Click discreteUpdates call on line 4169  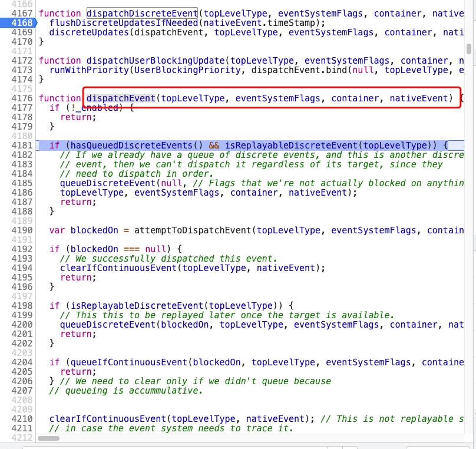pyautogui.click(x=89, y=32)
